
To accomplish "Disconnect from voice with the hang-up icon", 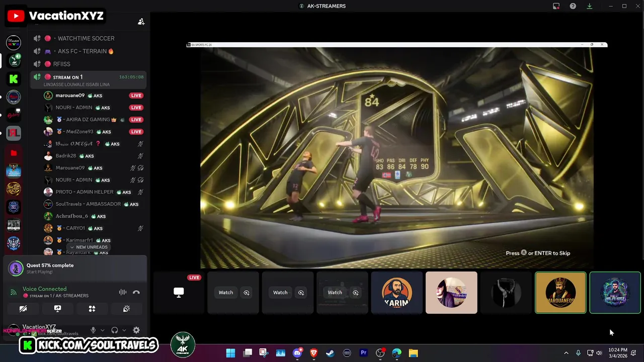I will coord(136,292).
